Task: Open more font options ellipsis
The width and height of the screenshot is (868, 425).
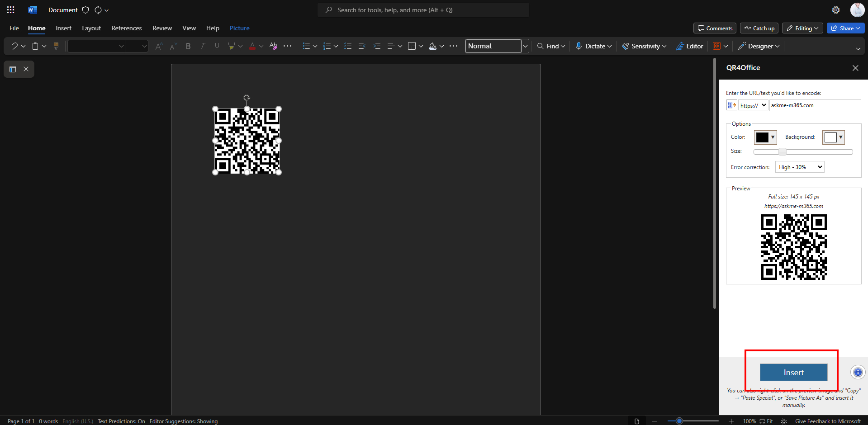Action: 288,46
